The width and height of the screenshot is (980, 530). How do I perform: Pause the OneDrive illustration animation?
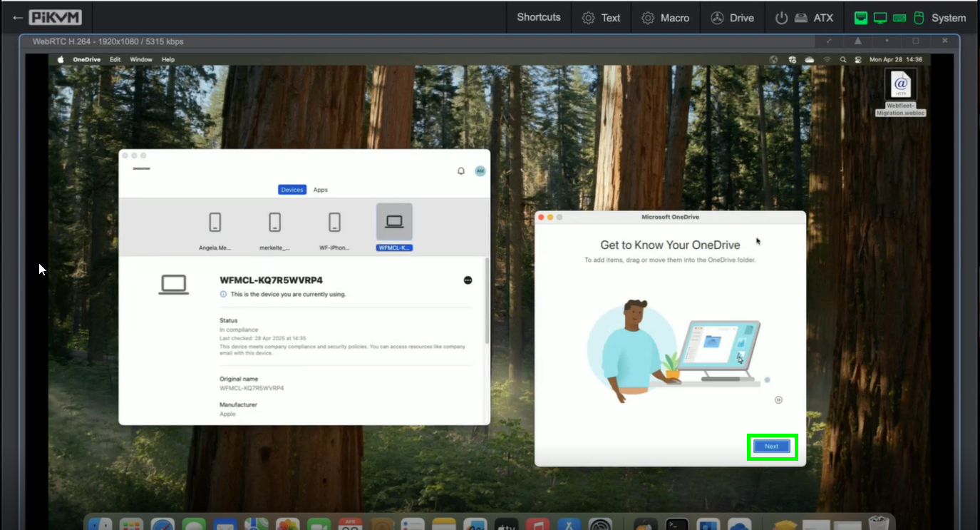[x=778, y=400]
